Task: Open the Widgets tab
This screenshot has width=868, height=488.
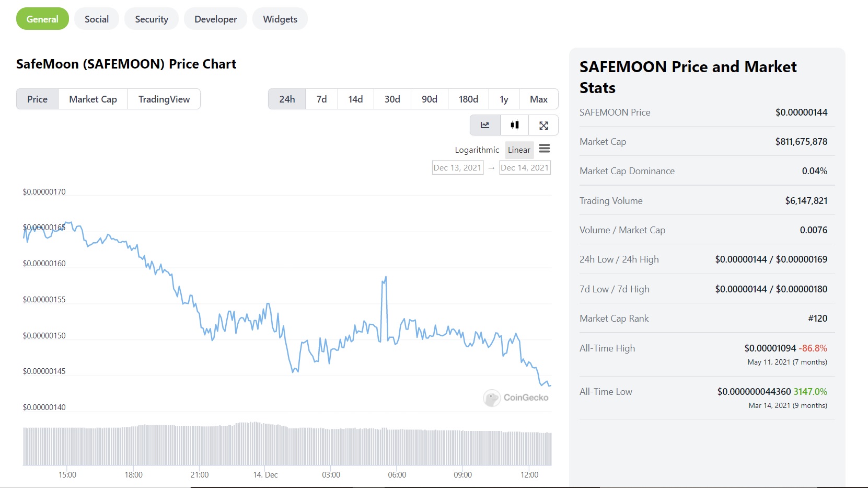Action: pos(280,19)
